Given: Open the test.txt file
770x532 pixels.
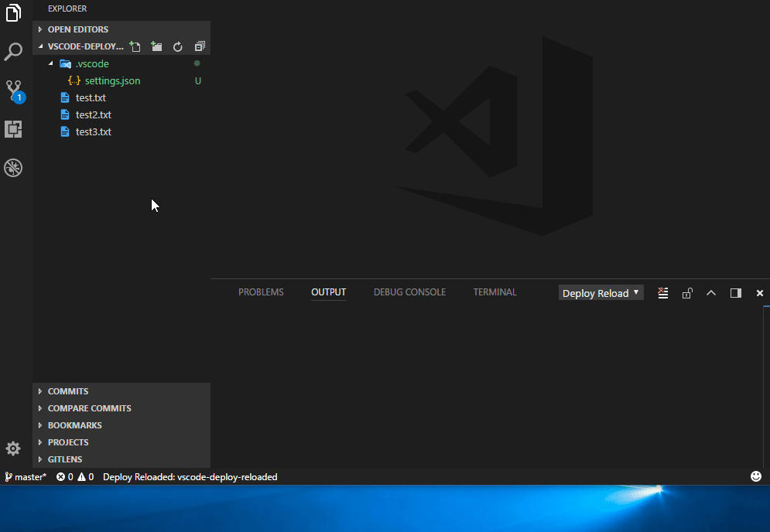Looking at the screenshot, I should (121, 97).
